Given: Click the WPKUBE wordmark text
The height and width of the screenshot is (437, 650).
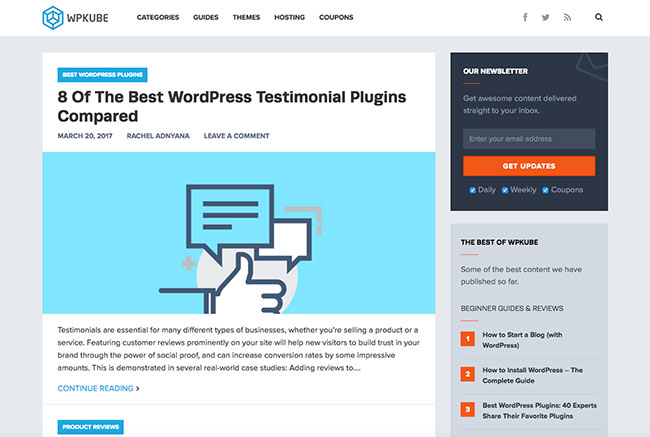Looking at the screenshot, I should 87,18.
